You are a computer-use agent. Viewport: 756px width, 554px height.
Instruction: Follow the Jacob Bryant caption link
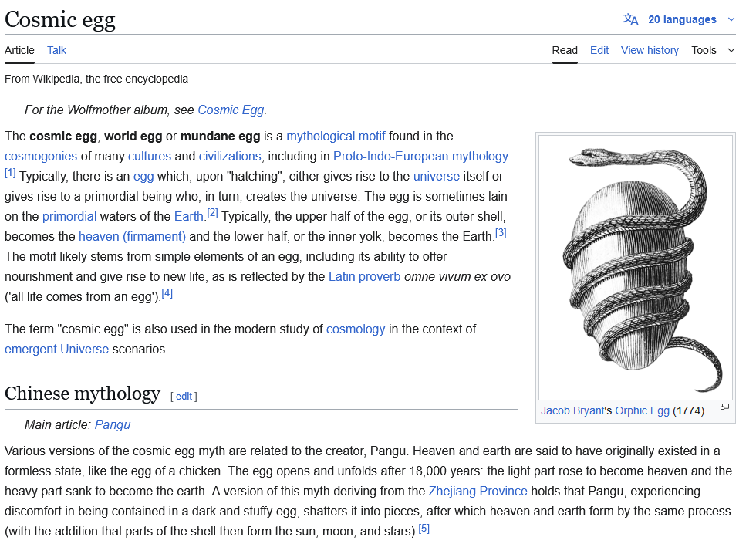tap(572, 410)
